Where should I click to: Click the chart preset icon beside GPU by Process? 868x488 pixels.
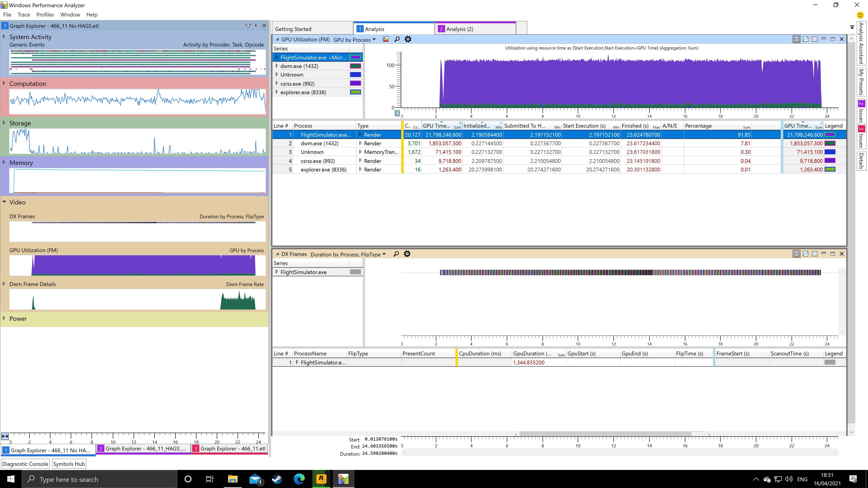[385, 39]
